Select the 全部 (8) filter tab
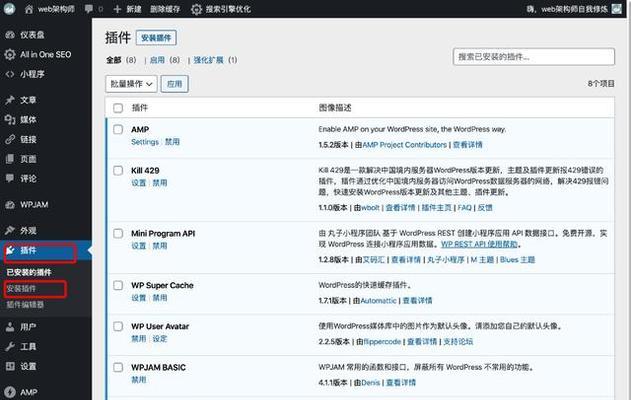Screen dimensions: 631x400 pyautogui.click(x=121, y=60)
